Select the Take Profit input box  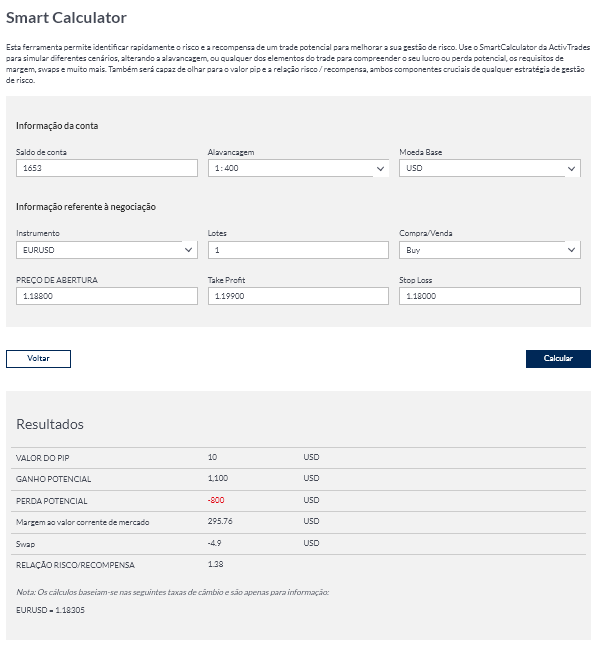[298, 296]
